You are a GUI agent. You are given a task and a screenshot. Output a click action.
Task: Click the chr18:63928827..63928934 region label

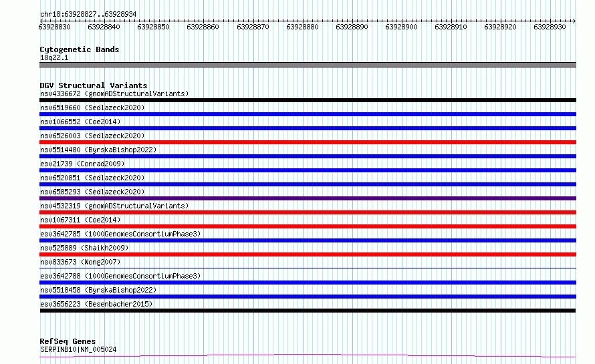88,14
